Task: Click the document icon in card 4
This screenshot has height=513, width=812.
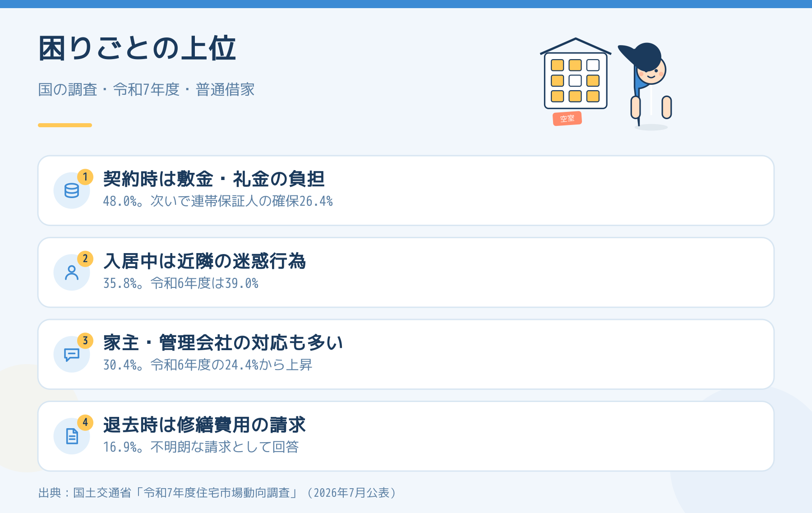Action: [72, 436]
